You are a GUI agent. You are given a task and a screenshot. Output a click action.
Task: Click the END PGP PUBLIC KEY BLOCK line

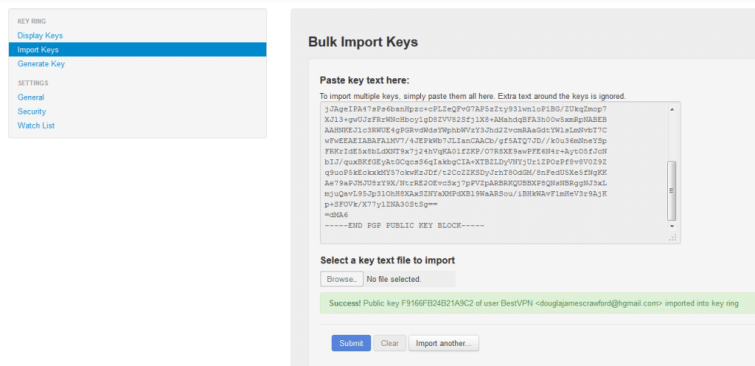[x=404, y=225]
